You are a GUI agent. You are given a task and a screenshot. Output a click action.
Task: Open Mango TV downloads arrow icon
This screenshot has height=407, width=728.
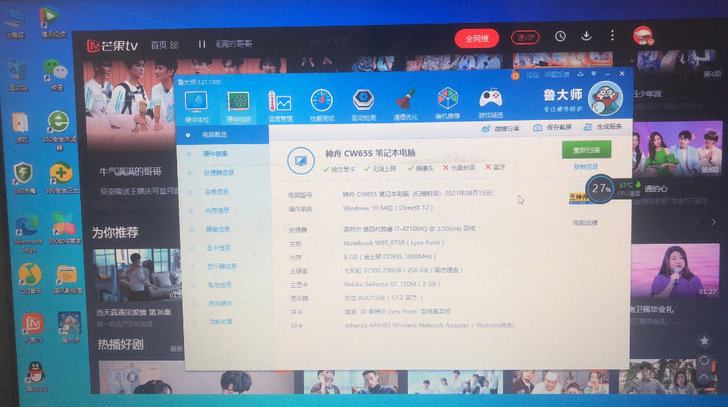(x=586, y=36)
